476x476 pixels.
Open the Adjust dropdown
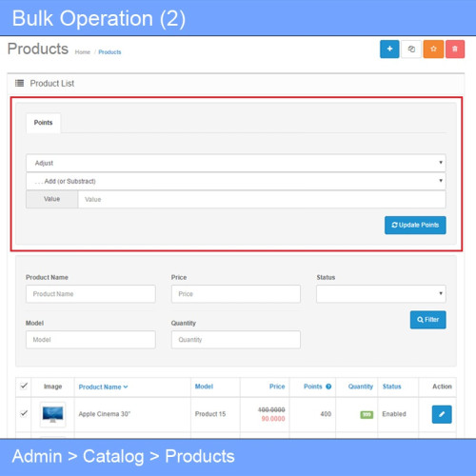236,163
